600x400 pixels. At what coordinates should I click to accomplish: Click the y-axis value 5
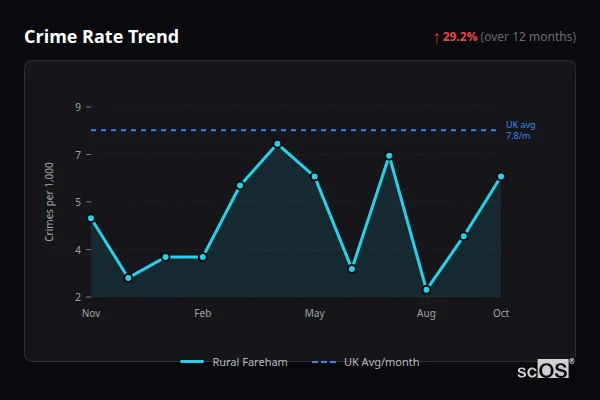[78, 202]
